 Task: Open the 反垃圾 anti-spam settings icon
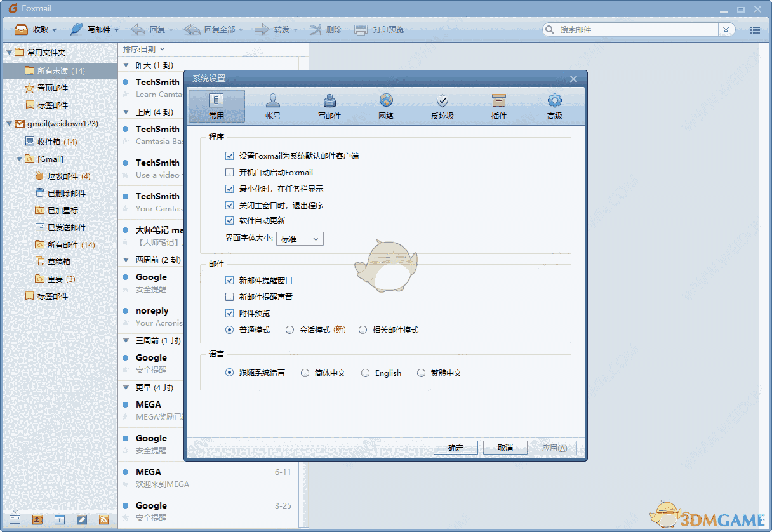[x=442, y=106]
